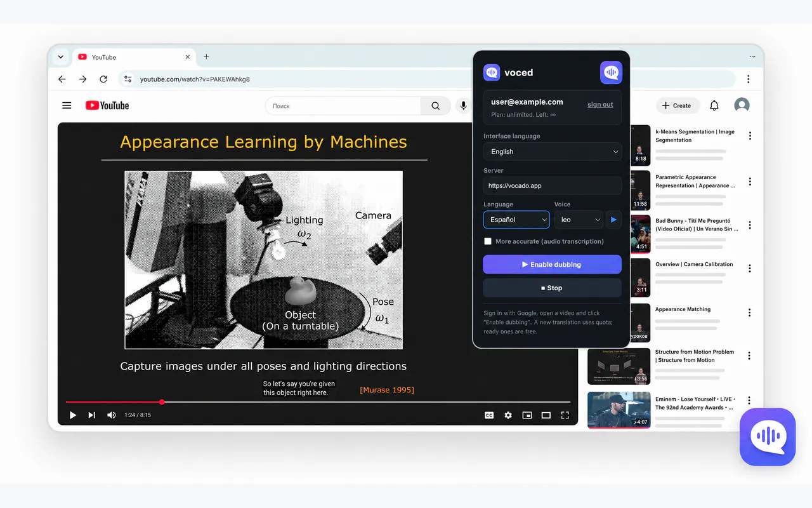Open a new browser tab
Image resolution: width=812 pixels, height=508 pixels.
pos(206,57)
